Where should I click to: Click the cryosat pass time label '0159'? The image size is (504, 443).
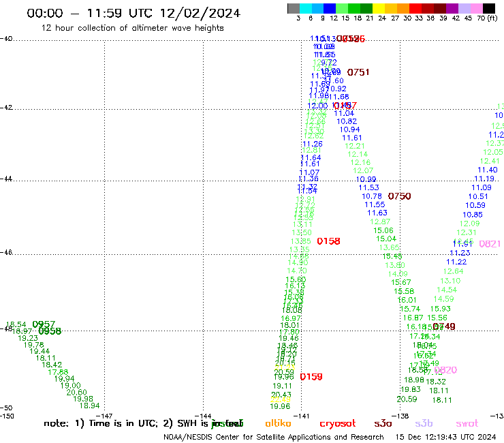(x=311, y=377)
